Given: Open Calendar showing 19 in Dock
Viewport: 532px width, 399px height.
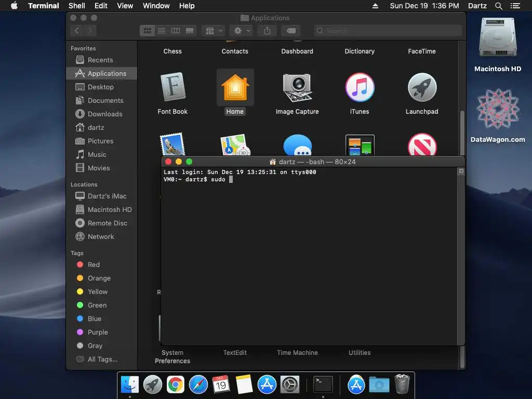Looking at the screenshot, I should pos(221,385).
